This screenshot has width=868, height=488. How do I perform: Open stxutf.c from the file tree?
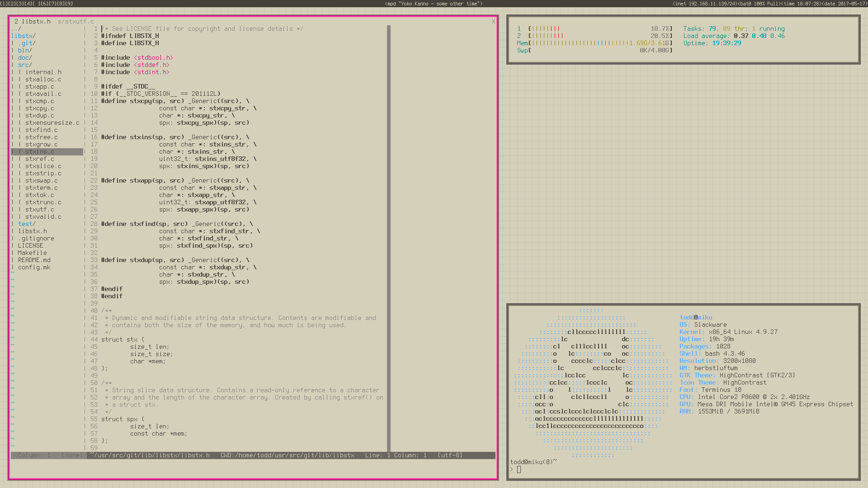pyautogui.click(x=40, y=210)
